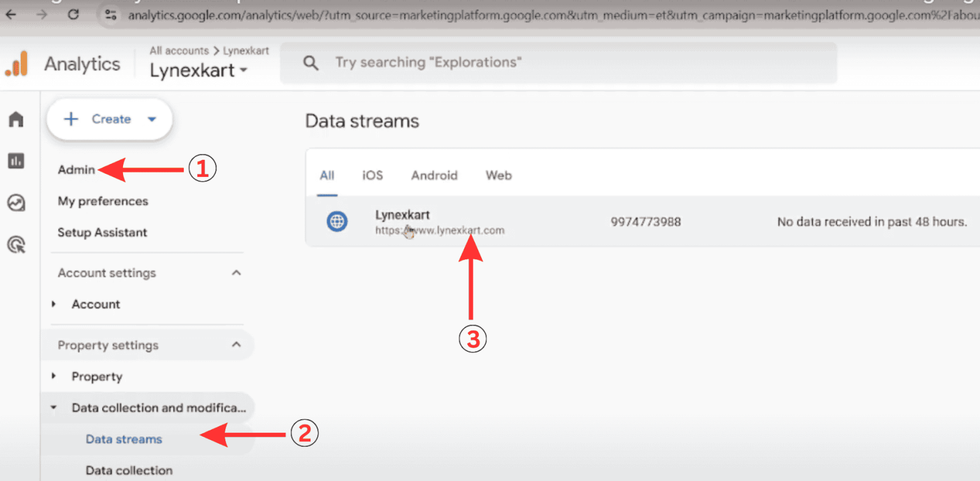Open Data collection in the sidebar
Image resolution: width=980 pixels, height=481 pixels.
point(129,471)
